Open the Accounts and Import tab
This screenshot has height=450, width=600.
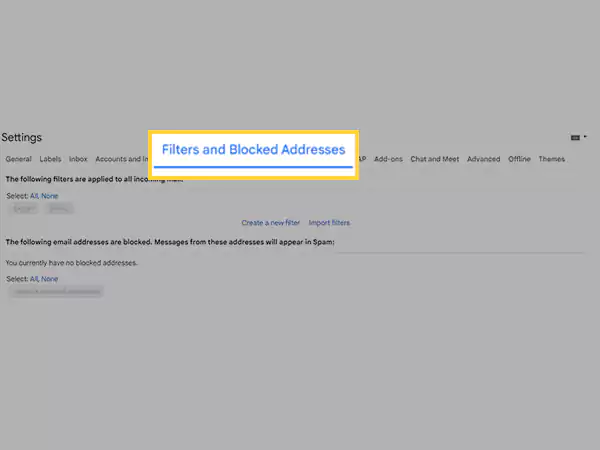(122, 159)
